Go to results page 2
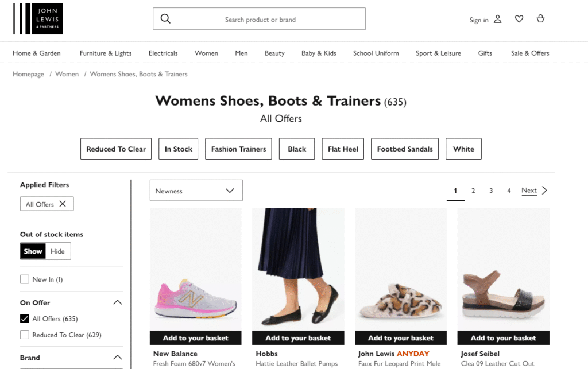Screen dimensions: 588x369 point(473,191)
